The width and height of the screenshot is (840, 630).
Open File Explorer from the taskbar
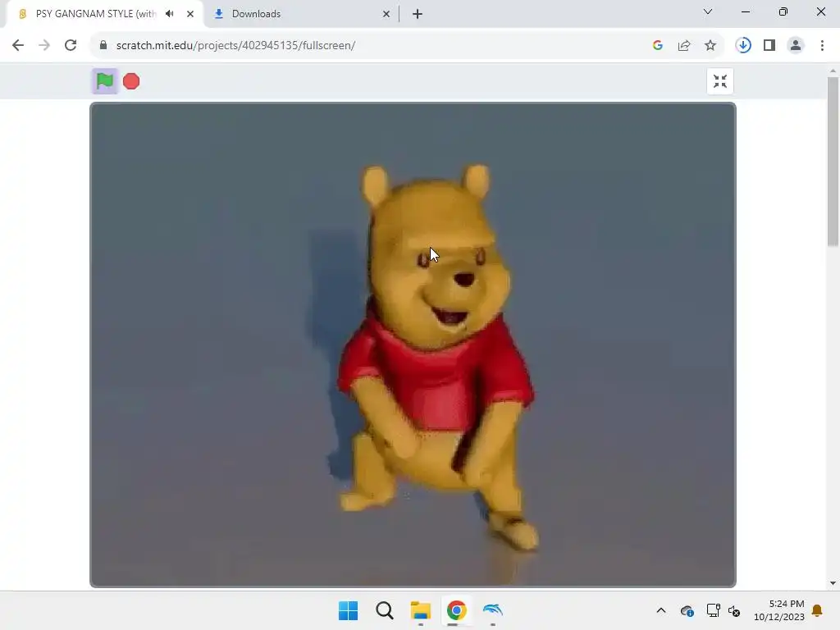[421, 610]
